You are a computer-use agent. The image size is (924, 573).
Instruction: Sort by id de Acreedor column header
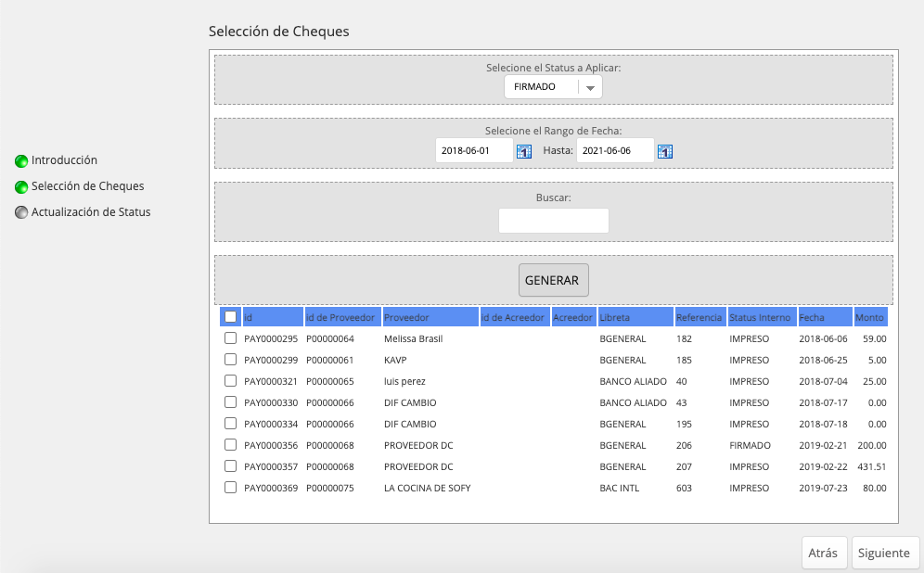click(x=515, y=317)
